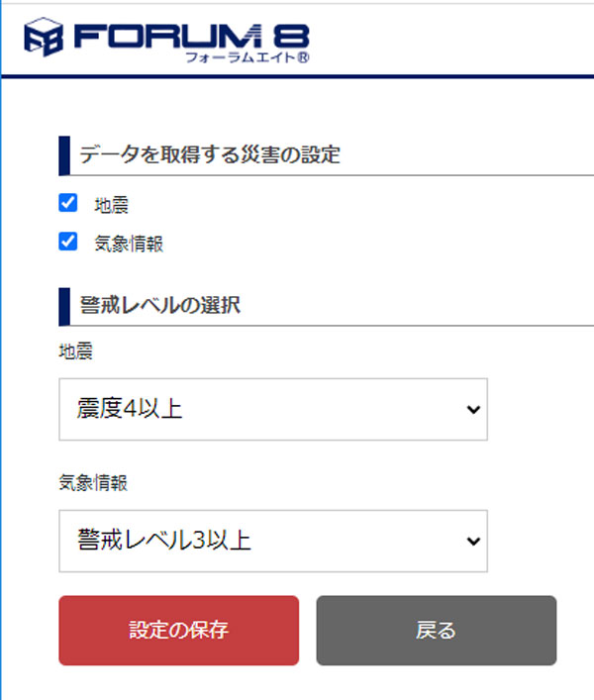Click the 地震 label above the first dropdown

76,351
